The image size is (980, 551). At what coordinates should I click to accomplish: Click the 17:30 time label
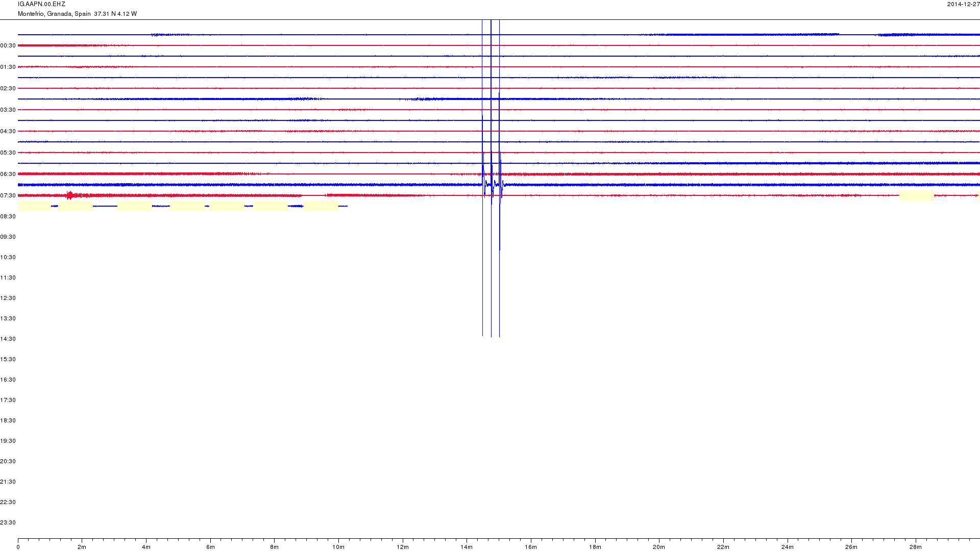(8, 400)
